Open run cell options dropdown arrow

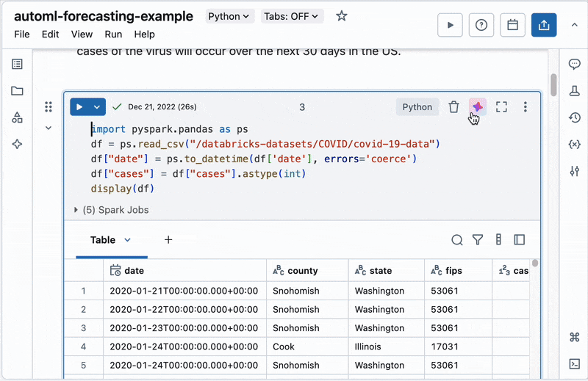pyautogui.click(x=97, y=107)
